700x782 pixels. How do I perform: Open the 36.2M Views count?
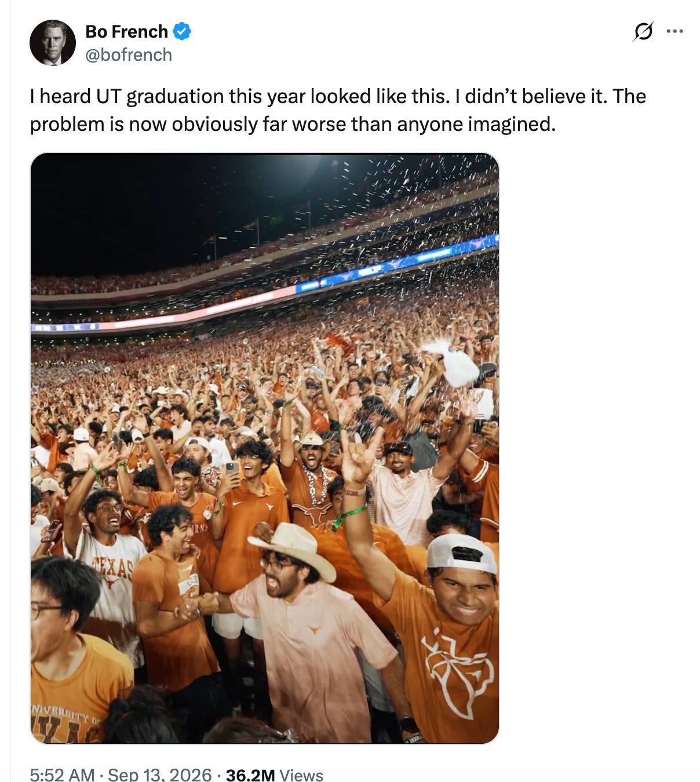tap(274, 774)
